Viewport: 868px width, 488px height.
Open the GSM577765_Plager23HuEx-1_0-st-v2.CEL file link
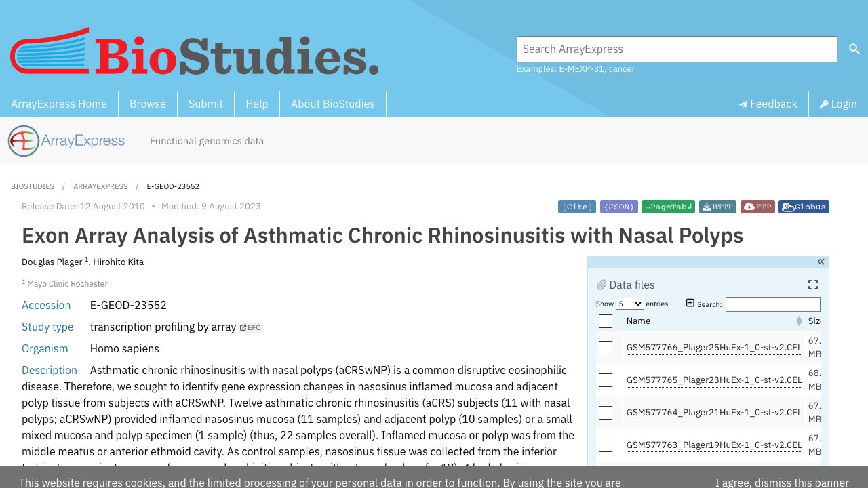pyautogui.click(x=714, y=380)
